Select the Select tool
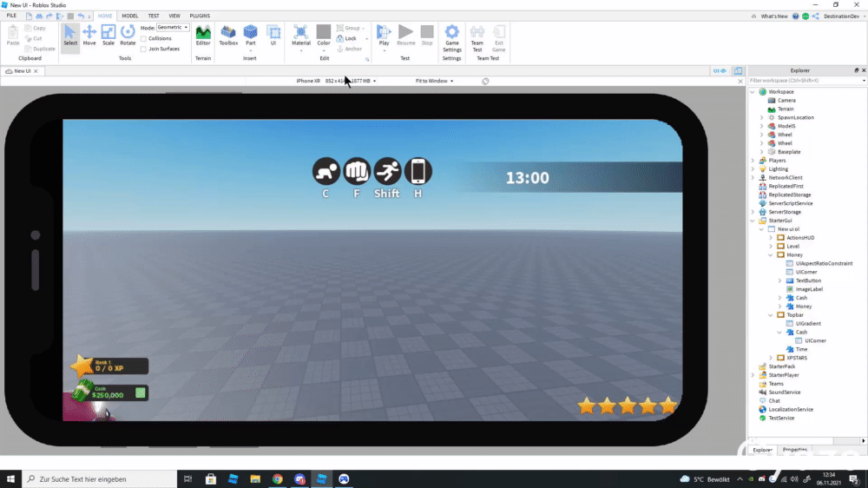The height and width of the screenshot is (488, 868). tap(70, 36)
